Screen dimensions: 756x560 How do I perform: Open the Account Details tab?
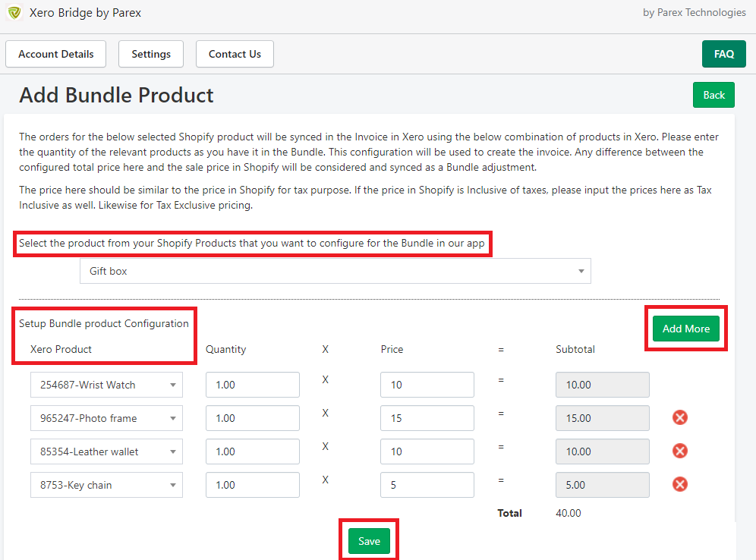tap(56, 54)
